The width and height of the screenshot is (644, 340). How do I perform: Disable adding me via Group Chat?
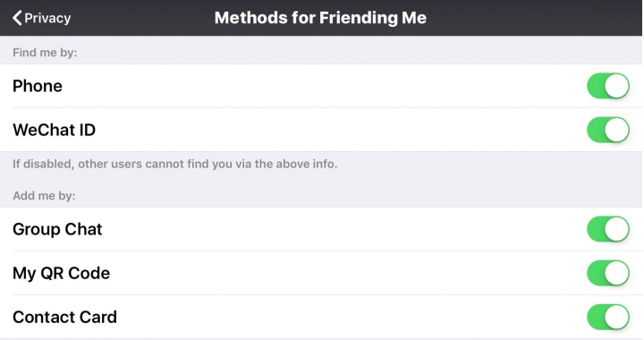(x=608, y=229)
